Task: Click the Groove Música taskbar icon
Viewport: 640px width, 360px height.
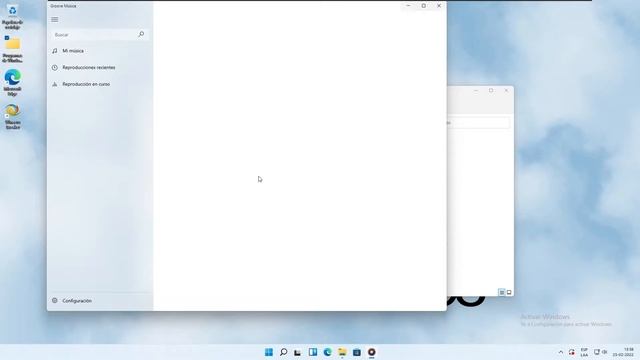Action: pos(371,352)
